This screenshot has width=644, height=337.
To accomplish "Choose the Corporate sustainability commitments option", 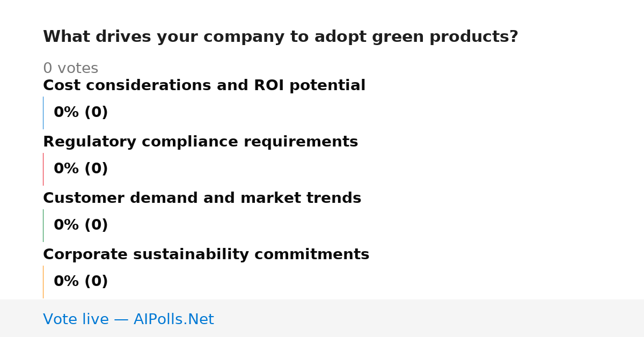I will pos(206,255).
